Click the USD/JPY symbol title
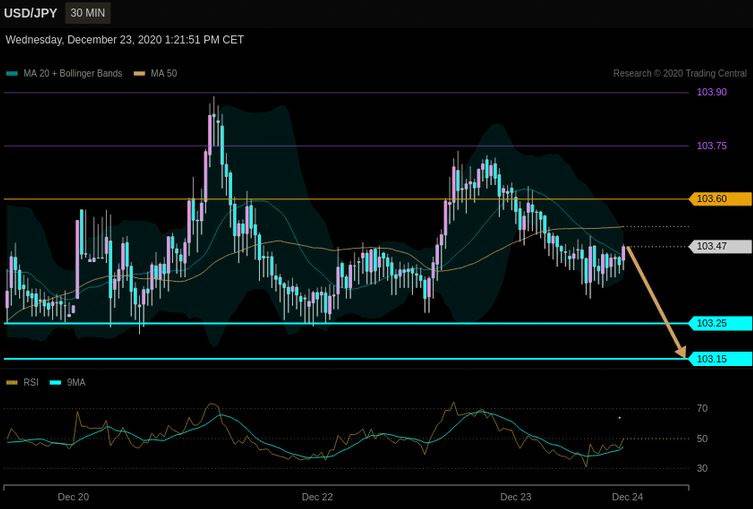This screenshot has width=753, height=509. 30,13
